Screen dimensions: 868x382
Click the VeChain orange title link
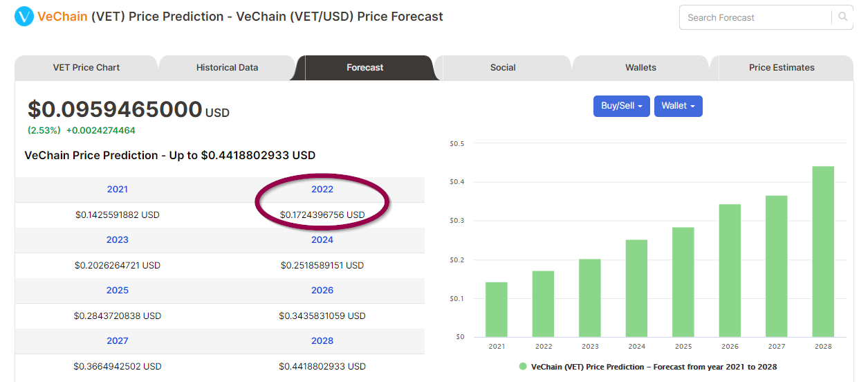pyautogui.click(x=62, y=16)
